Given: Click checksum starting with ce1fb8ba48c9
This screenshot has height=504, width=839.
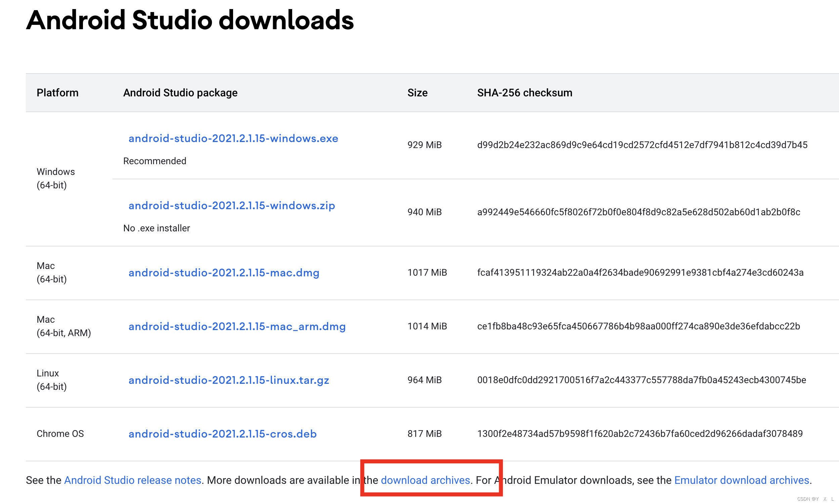Looking at the screenshot, I should click(x=638, y=326).
